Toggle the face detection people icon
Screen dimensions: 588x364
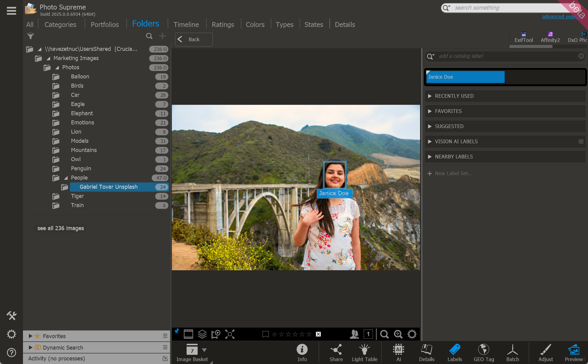click(354, 334)
